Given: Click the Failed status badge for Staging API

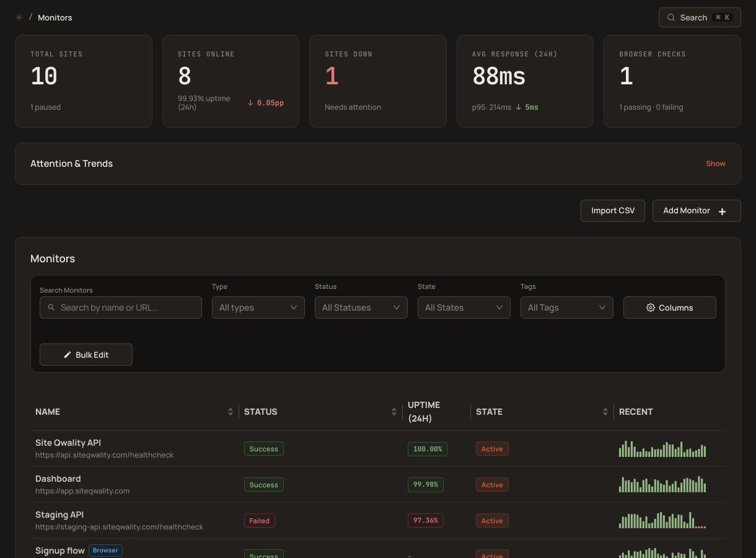Looking at the screenshot, I should 260,521.
